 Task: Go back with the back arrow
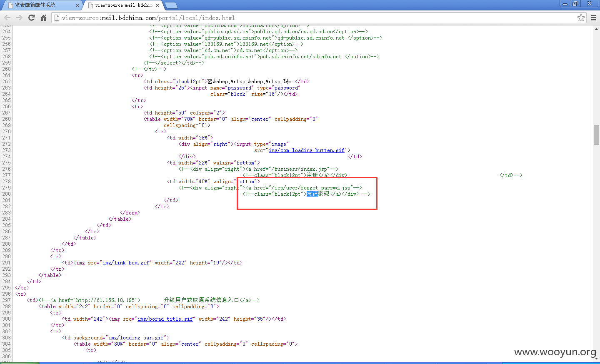coord(7,17)
